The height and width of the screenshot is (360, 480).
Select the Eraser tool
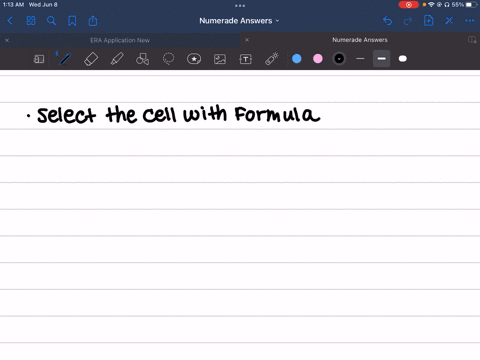(91, 59)
